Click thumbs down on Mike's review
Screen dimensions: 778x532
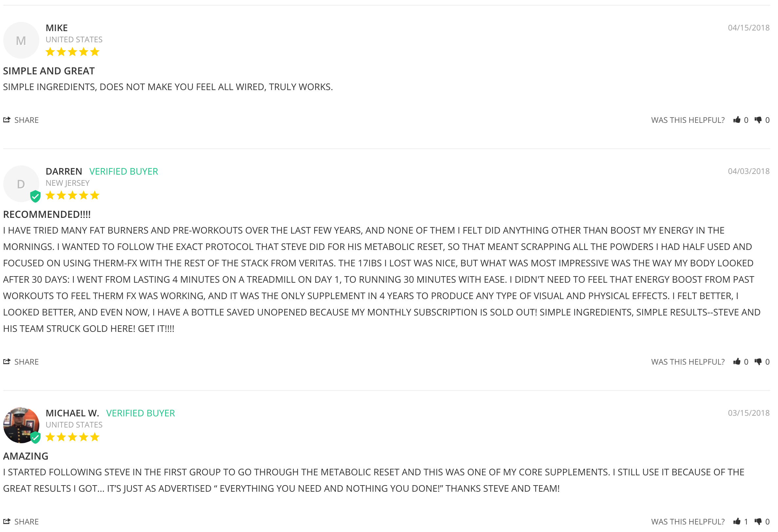pyautogui.click(x=758, y=120)
